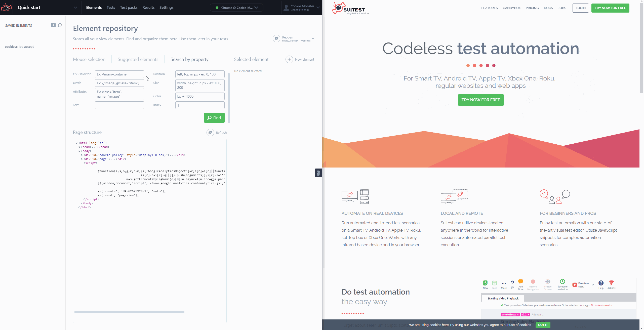Remove the smokeTests tag

pyautogui.click(x=518, y=314)
